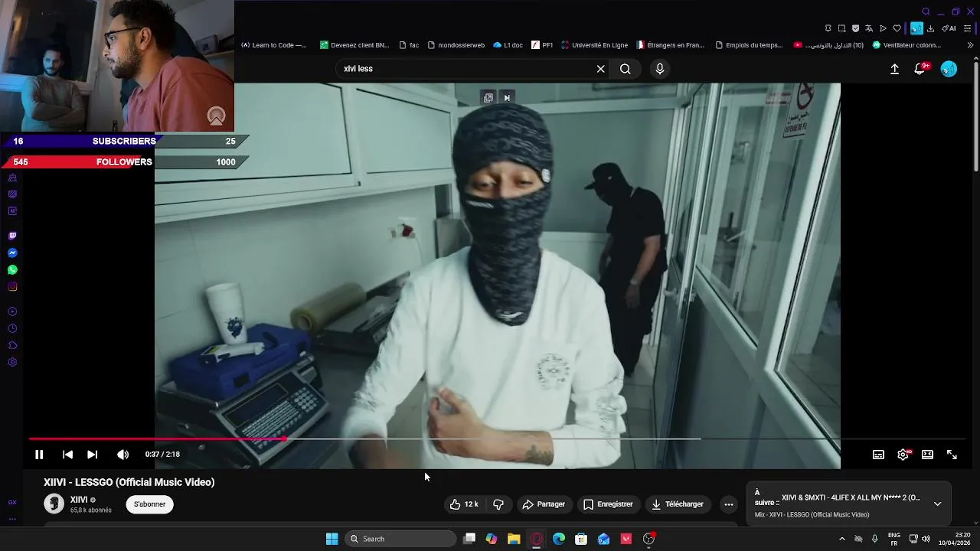Open Twitch in the Opera sidebar
The image size is (980, 551).
click(12, 236)
